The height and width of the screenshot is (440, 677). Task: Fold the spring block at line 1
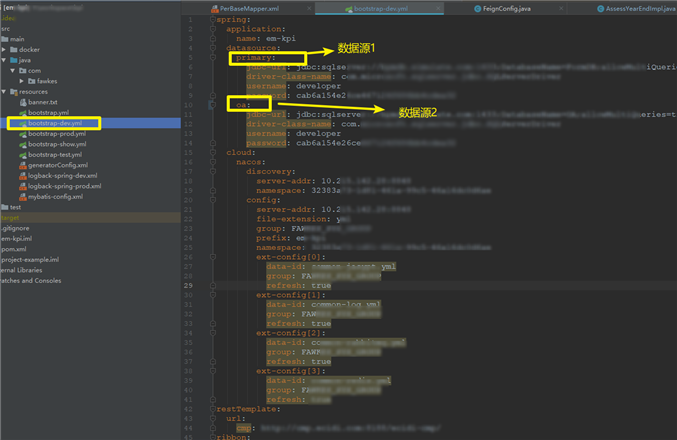point(212,19)
